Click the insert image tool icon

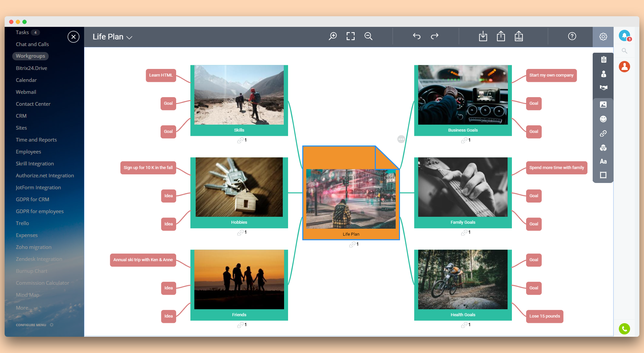(x=603, y=105)
